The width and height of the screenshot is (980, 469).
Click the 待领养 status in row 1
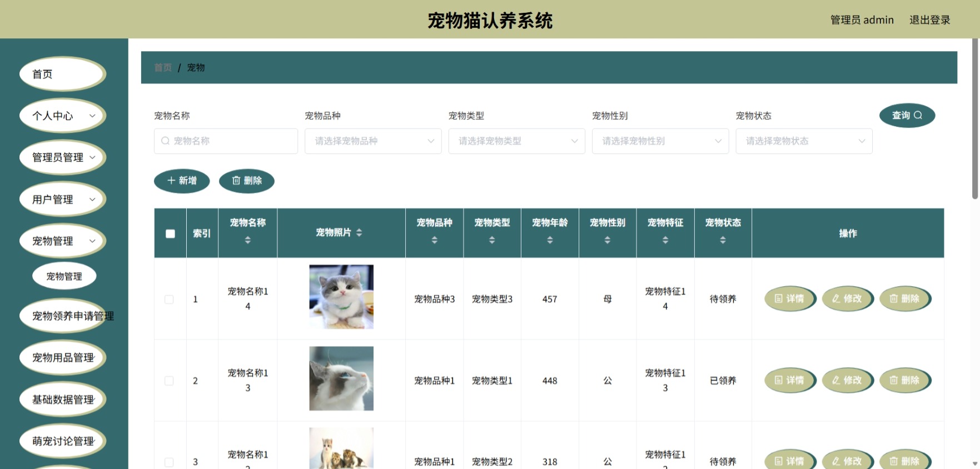[x=723, y=299]
